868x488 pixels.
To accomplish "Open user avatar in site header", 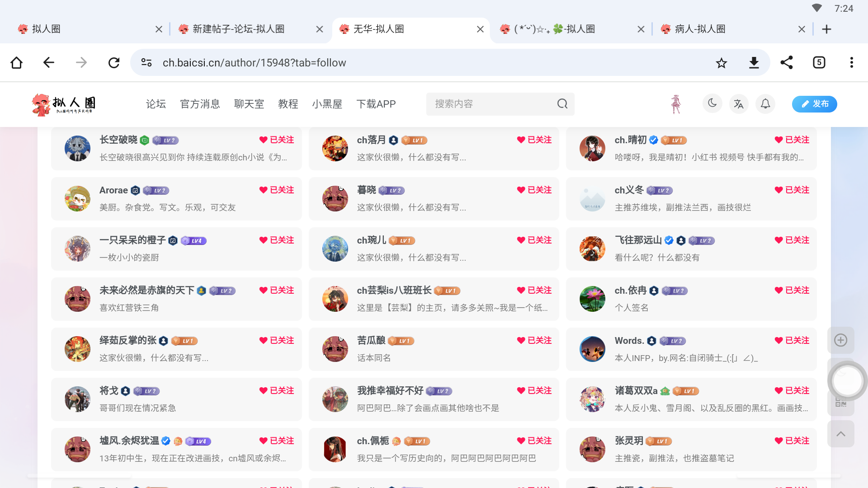I will (676, 104).
